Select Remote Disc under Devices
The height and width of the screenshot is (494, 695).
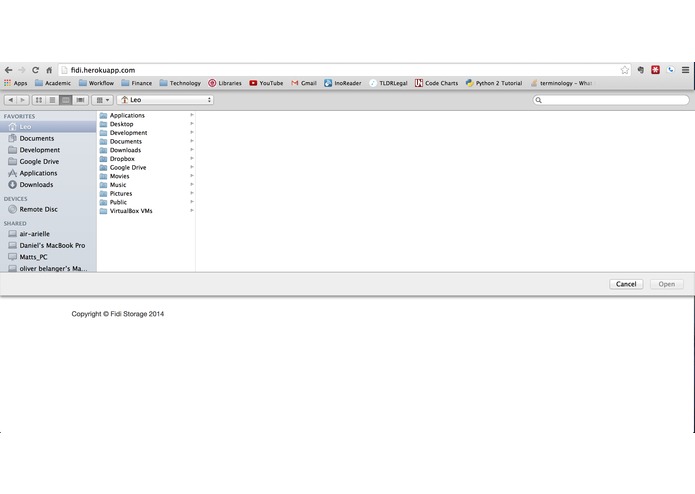click(x=48, y=209)
